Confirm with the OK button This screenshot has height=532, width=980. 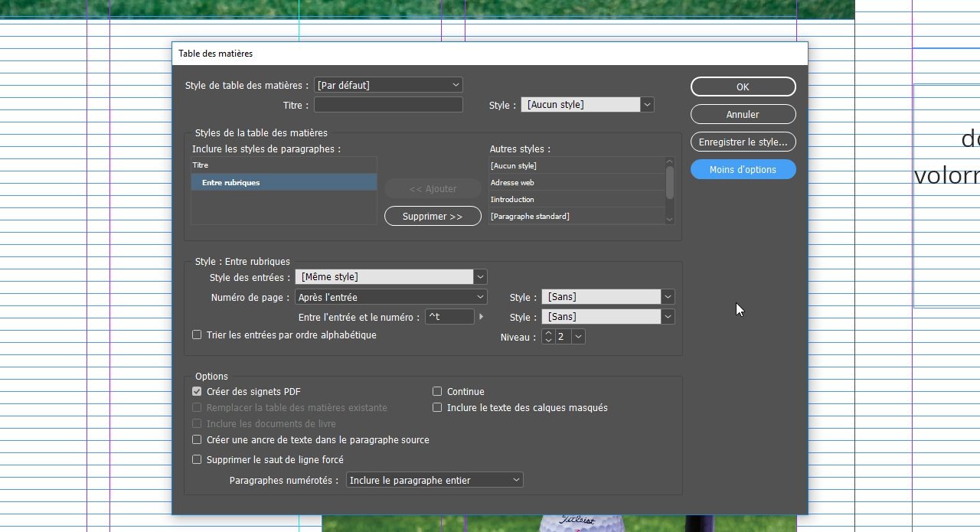point(743,86)
